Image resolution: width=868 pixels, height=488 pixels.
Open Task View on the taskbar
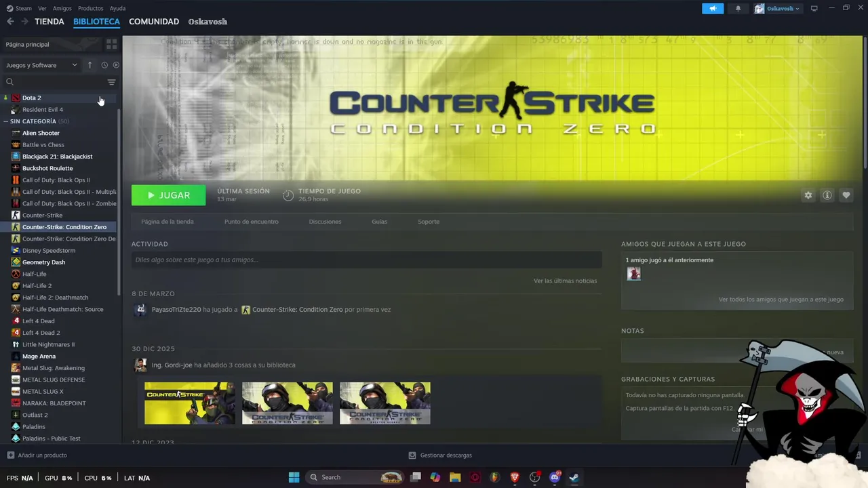tap(416, 477)
